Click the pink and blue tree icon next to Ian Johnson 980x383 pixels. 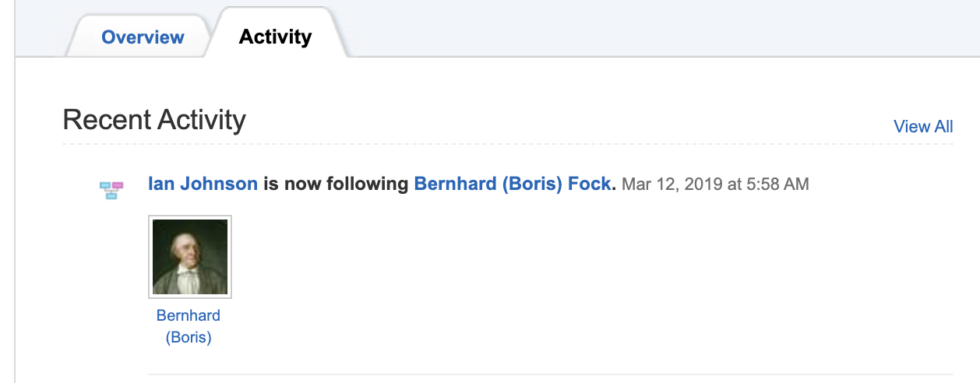click(111, 189)
